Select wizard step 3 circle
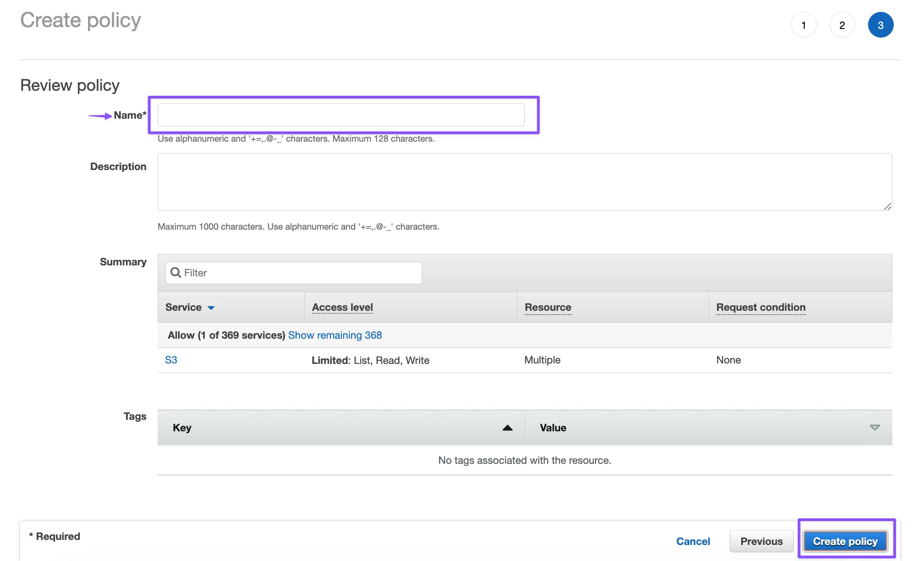Screen dimensions: 924x561 (880, 25)
